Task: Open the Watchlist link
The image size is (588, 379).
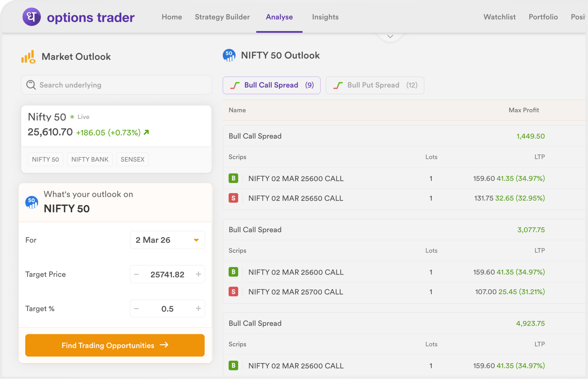Action: point(499,17)
